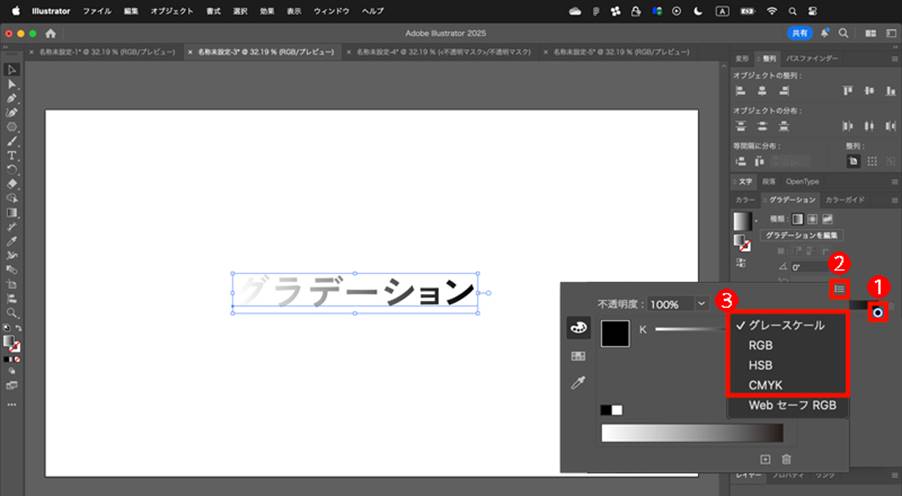Click the new swatch plus icon
The image size is (902, 496).
coord(765,459)
